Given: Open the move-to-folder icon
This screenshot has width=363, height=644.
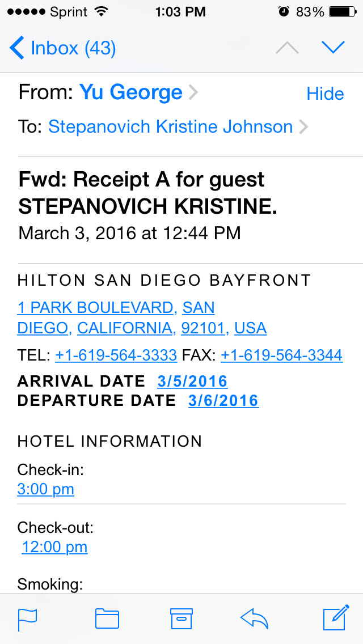Looking at the screenshot, I should (x=107, y=618).
